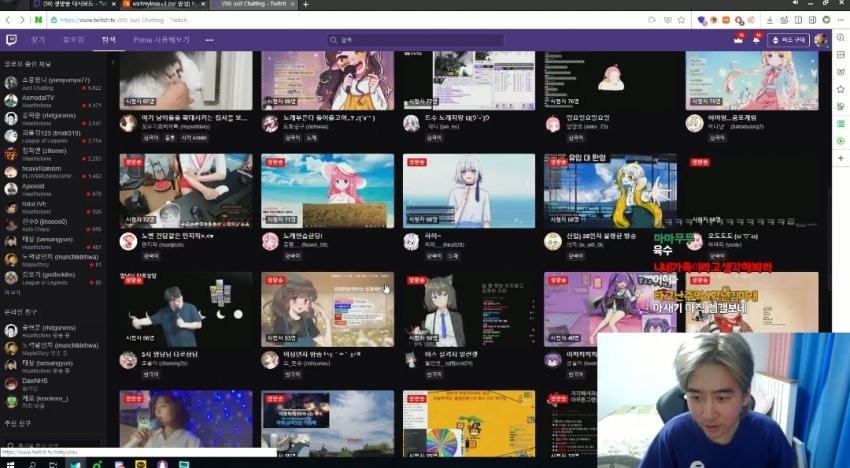Image resolution: width=850 pixels, height=468 pixels.
Task: Click the green Naver N icon
Action: [38, 20]
